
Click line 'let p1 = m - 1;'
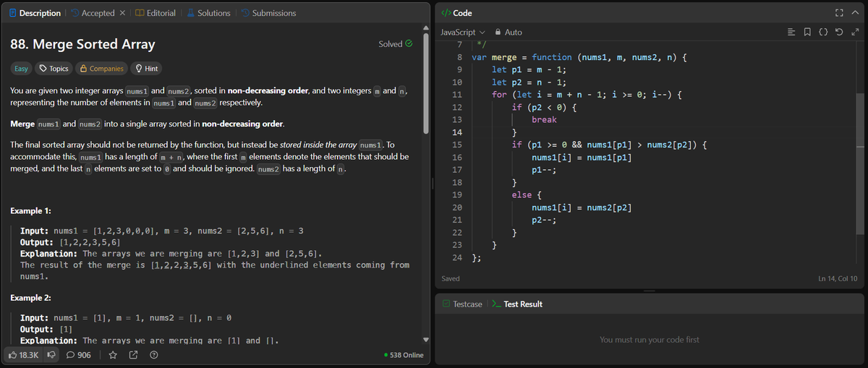coord(529,69)
